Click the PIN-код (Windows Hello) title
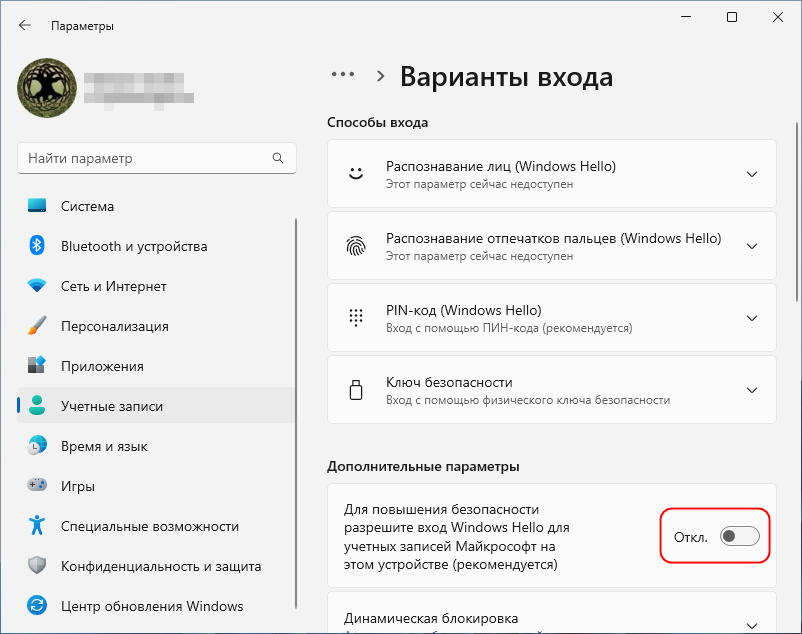 (463, 310)
